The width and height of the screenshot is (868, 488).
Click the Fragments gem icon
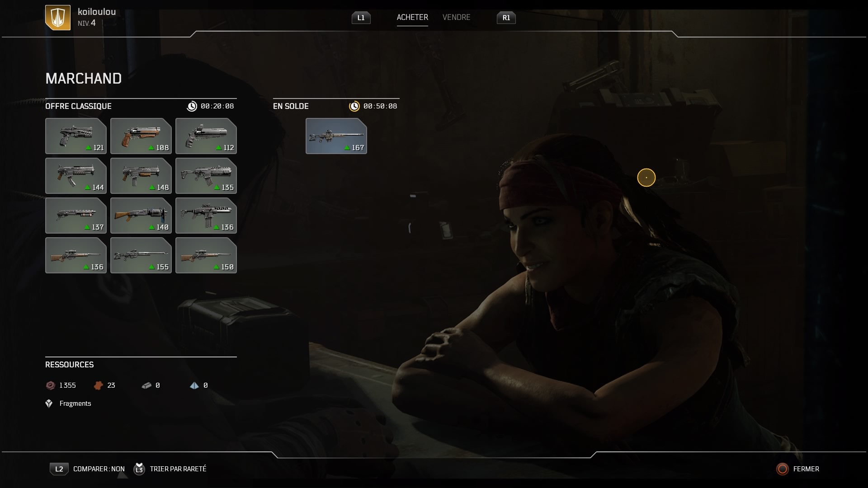49,404
